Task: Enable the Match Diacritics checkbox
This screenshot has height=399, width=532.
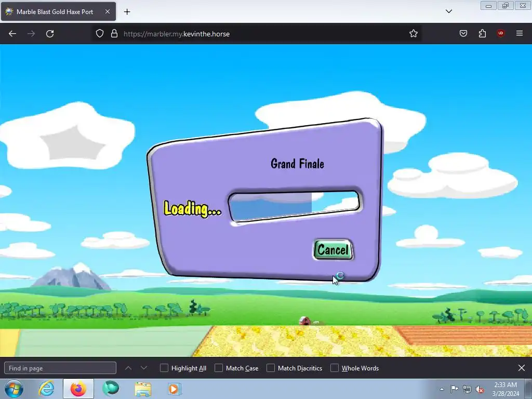Action: point(271,368)
